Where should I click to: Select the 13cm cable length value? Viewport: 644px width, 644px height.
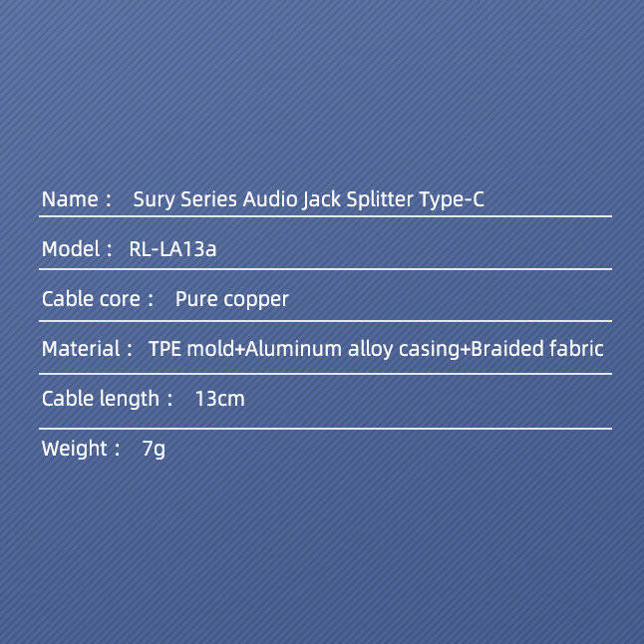[219, 399]
